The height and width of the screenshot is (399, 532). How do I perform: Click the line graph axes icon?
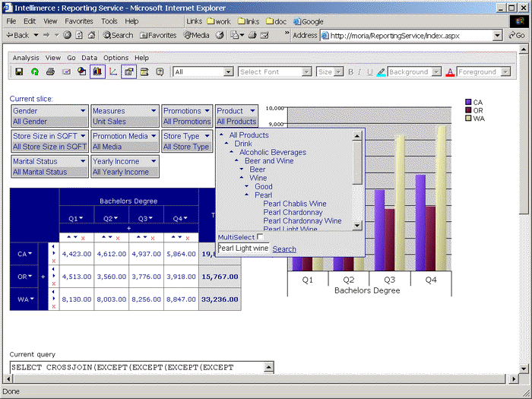(x=113, y=71)
